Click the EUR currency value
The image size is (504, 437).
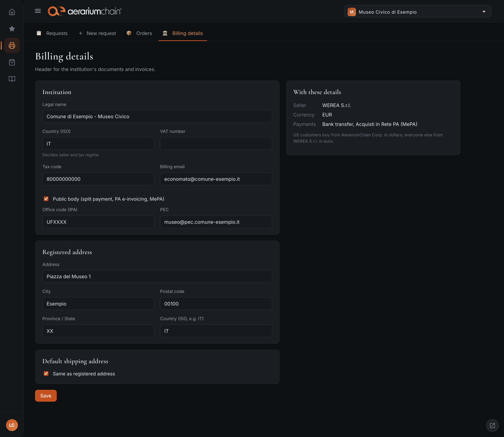(x=327, y=115)
